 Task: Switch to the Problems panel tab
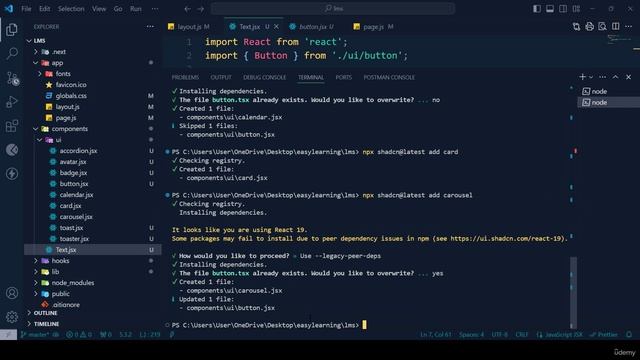pyautogui.click(x=185, y=77)
